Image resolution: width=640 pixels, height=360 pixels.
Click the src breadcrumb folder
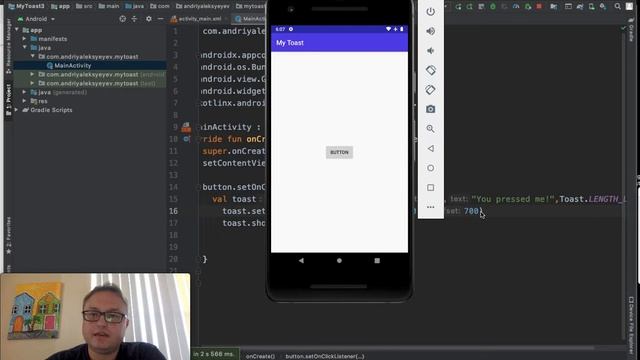point(84,6)
